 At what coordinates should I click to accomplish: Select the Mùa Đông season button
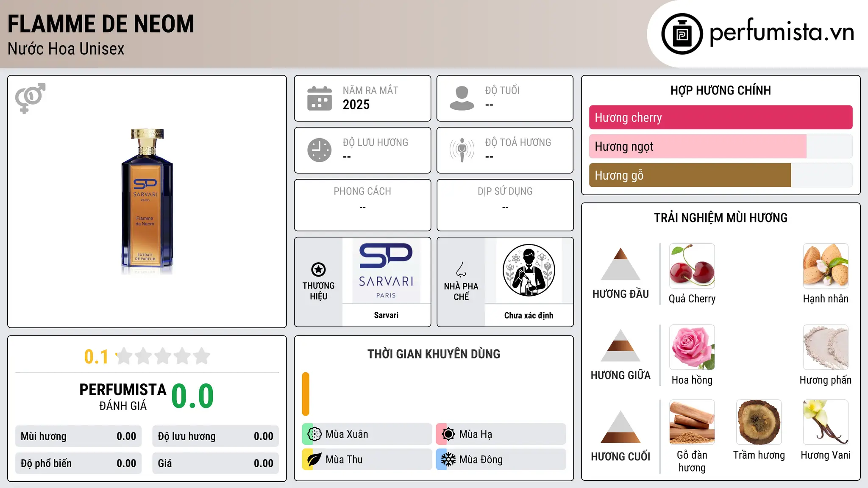(x=501, y=460)
